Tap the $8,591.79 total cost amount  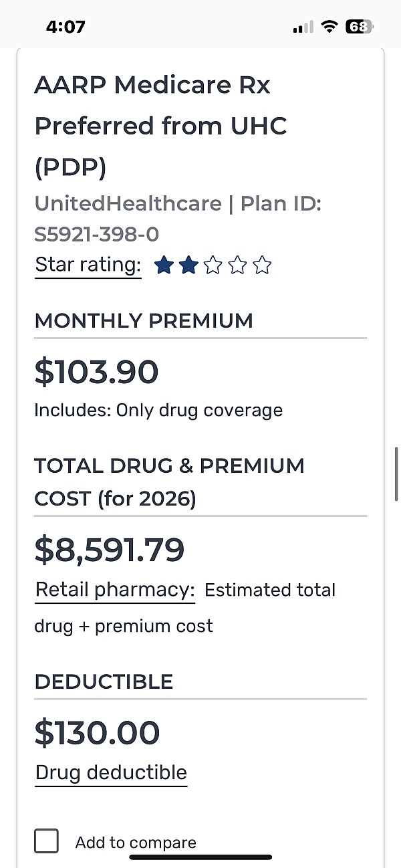109,550
